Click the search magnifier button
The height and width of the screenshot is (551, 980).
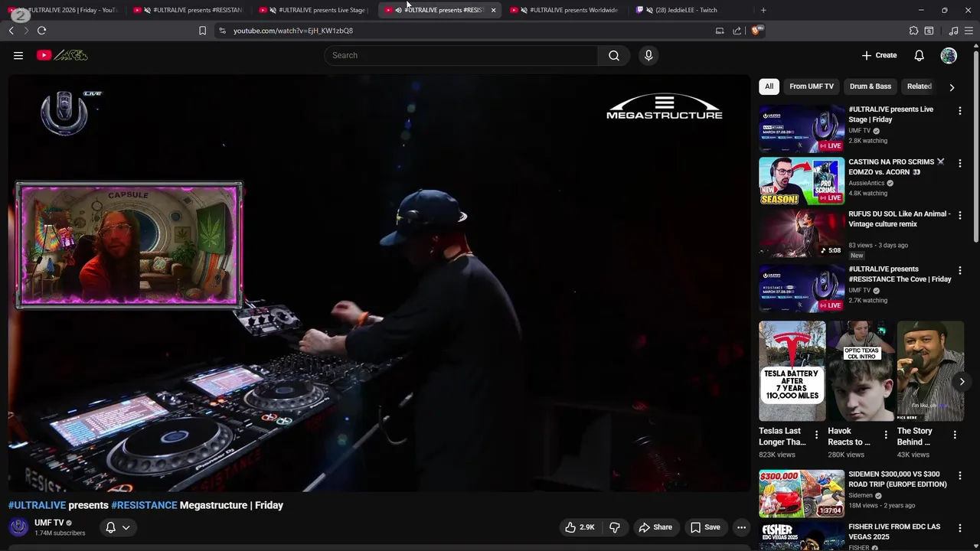click(x=614, y=55)
